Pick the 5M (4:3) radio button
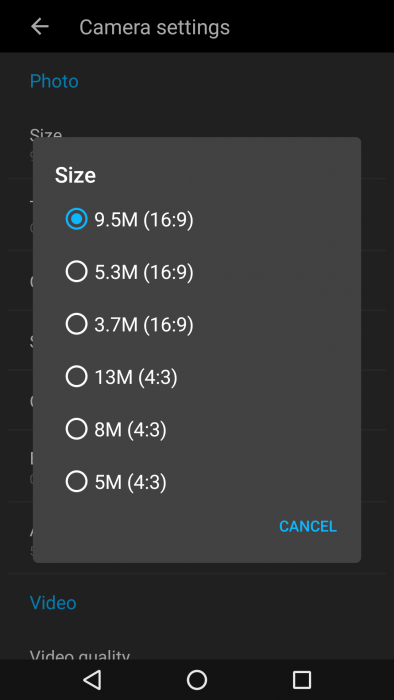 click(76, 482)
